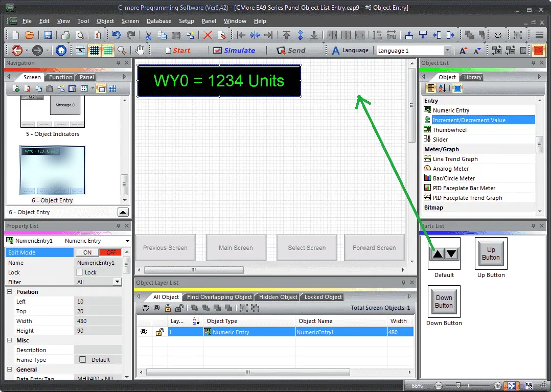Image resolution: width=551 pixels, height=392 pixels.
Task: Open the Filter All dropdown
Action: [118, 282]
